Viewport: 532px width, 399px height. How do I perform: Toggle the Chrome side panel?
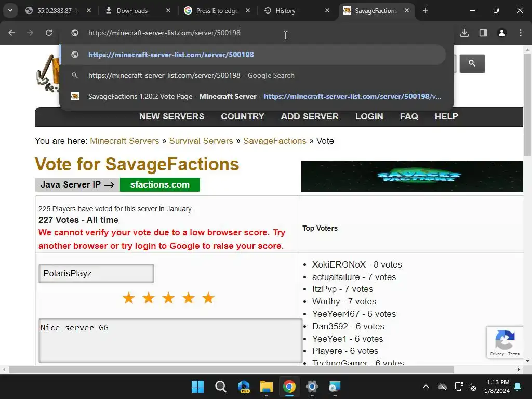[x=483, y=33]
